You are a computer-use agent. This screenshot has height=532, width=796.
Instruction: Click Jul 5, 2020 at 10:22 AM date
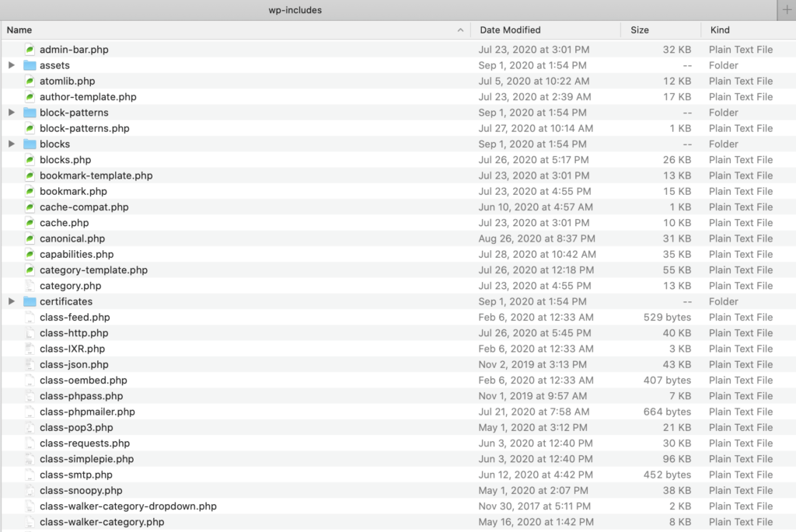[x=534, y=81]
